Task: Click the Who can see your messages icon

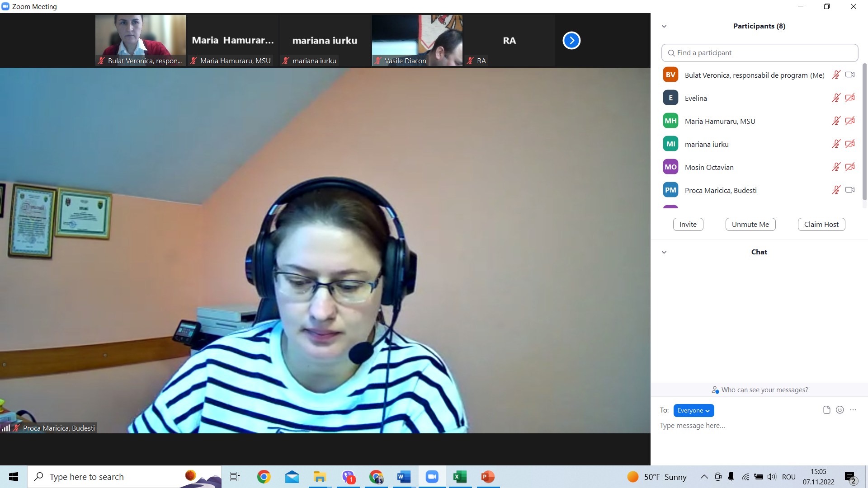Action: (x=715, y=390)
